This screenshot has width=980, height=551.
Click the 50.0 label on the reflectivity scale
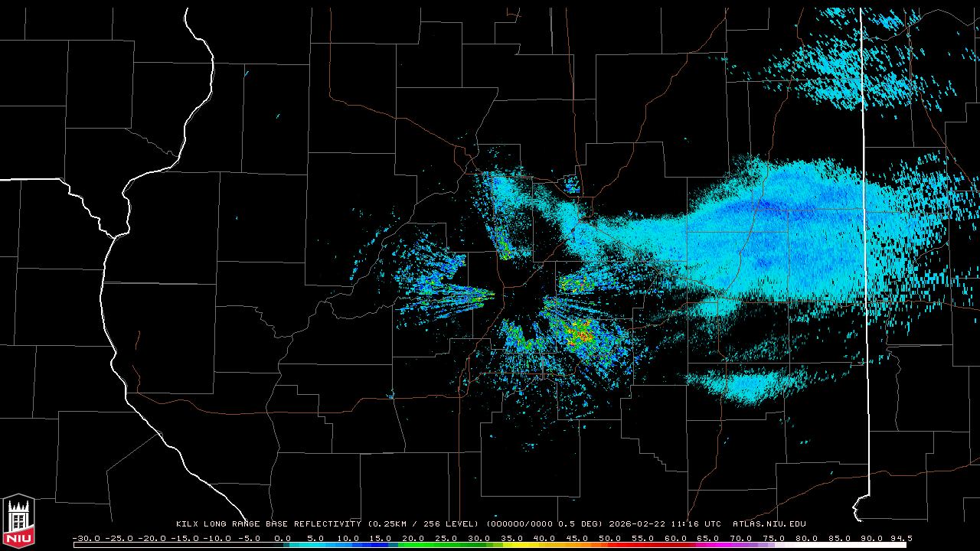tap(609, 538)
